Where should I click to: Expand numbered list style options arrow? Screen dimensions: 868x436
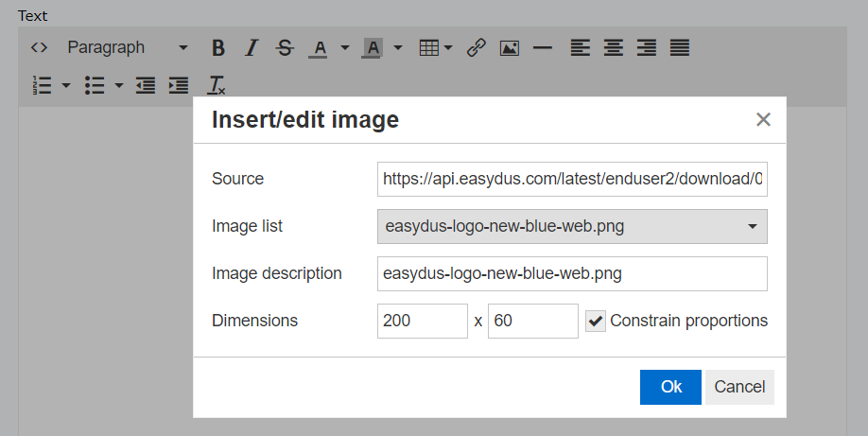pos(66,85)
